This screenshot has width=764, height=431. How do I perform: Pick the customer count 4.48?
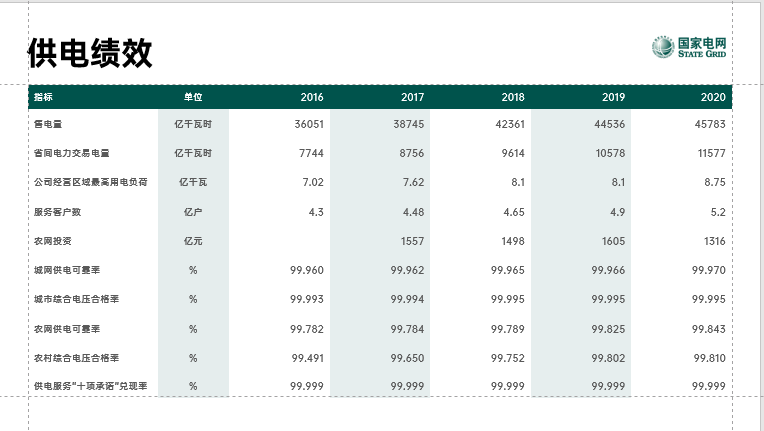point(413,212)
